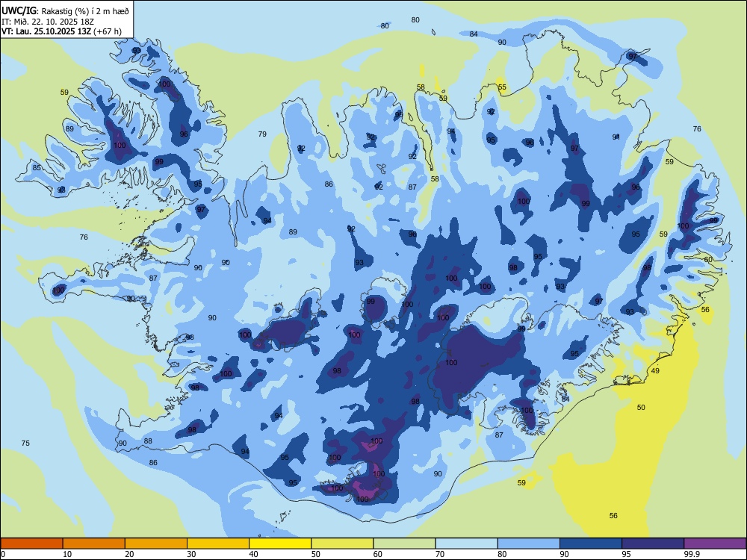This screenshot has width=747, height=560.
Task: Click the title 'UWC/IG: Rakastig (%) í 2 m hæð'
Action: click(65, 10)
